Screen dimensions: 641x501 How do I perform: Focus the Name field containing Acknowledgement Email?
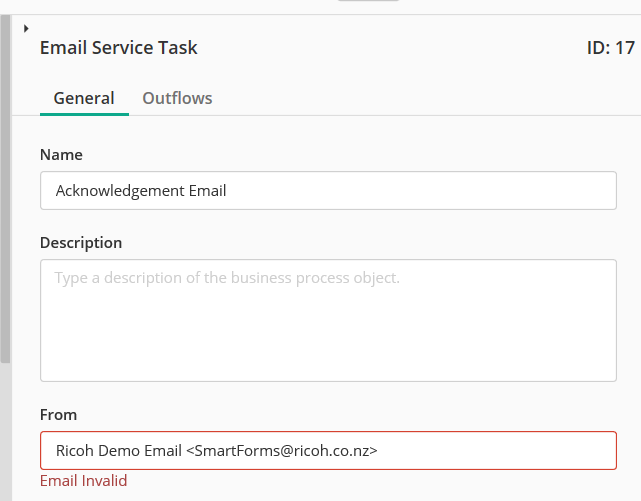328,190
